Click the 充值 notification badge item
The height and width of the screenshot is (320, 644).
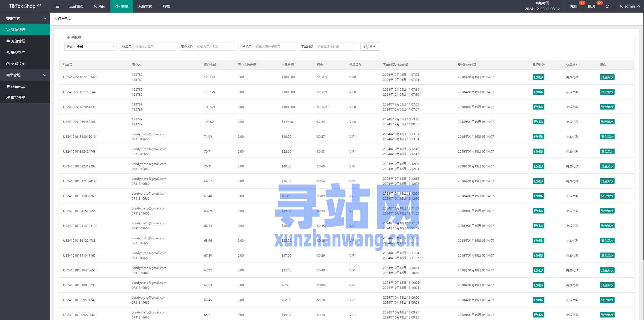click(574, 6)
